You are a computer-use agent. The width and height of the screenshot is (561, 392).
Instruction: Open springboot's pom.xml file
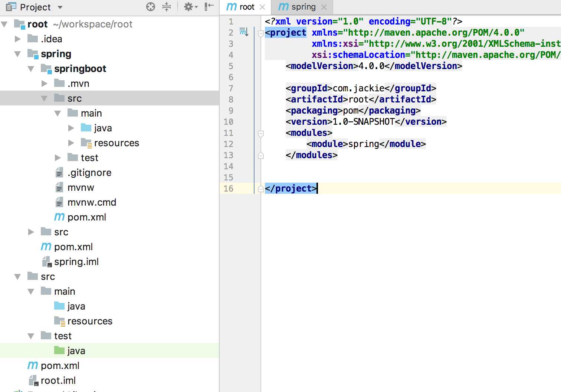point(86,217)
